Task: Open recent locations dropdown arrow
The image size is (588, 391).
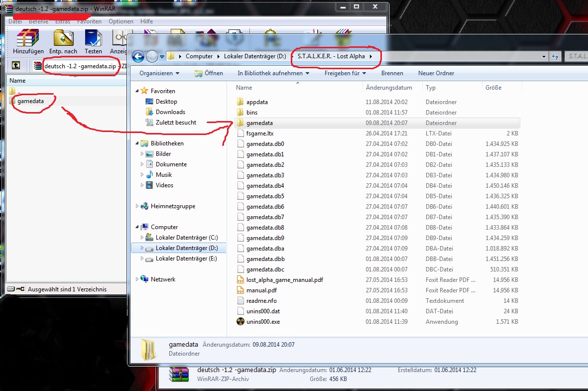Action: tap(162, 57)
